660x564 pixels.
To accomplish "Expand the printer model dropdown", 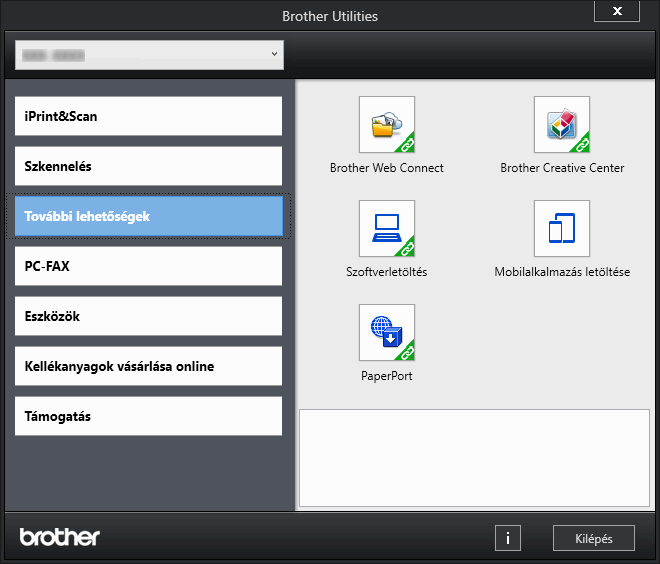I will click(x=149, y=55).
